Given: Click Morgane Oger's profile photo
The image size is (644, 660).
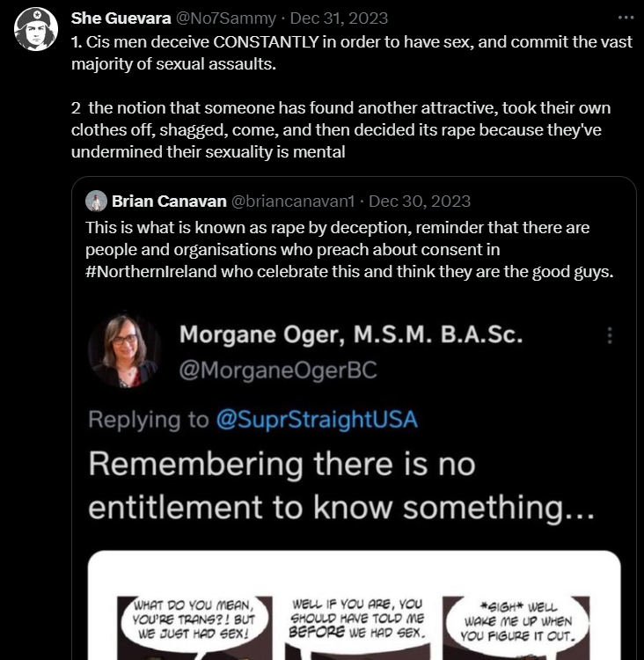Looking at the screenshot, I should 124,350.
